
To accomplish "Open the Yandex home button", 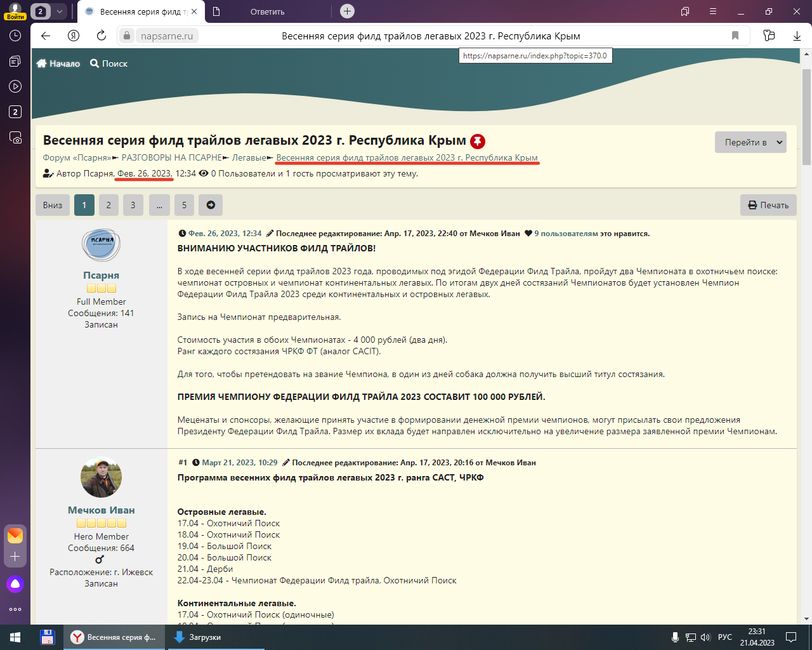I will coord(74,36).
